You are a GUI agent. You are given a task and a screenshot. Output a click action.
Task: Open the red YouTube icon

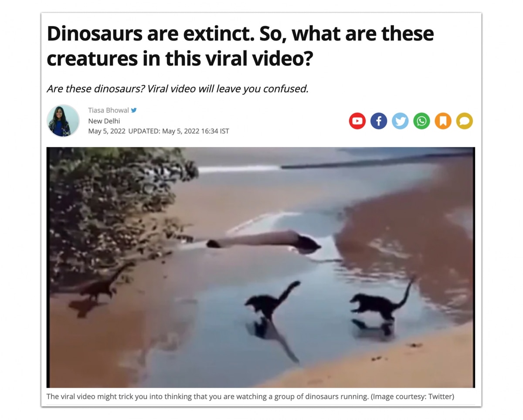coord(357,121)
